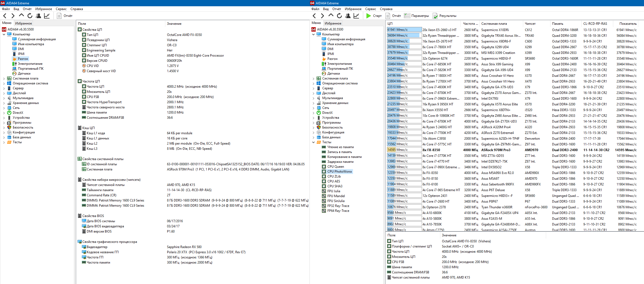Go up one level in left window
The image size is (644, 284).
click(21, 16)
